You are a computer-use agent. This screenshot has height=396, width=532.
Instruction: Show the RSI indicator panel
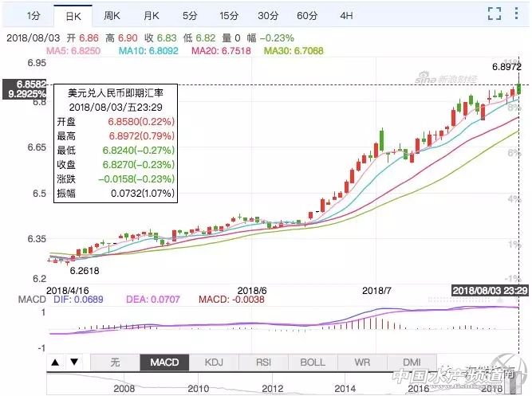263,362
